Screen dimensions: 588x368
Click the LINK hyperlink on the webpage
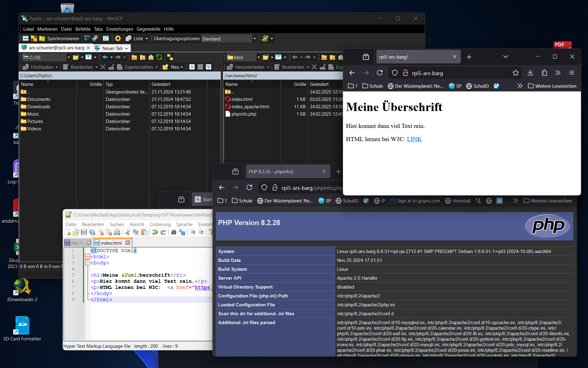pyautogui.click(x=414, y=139)
